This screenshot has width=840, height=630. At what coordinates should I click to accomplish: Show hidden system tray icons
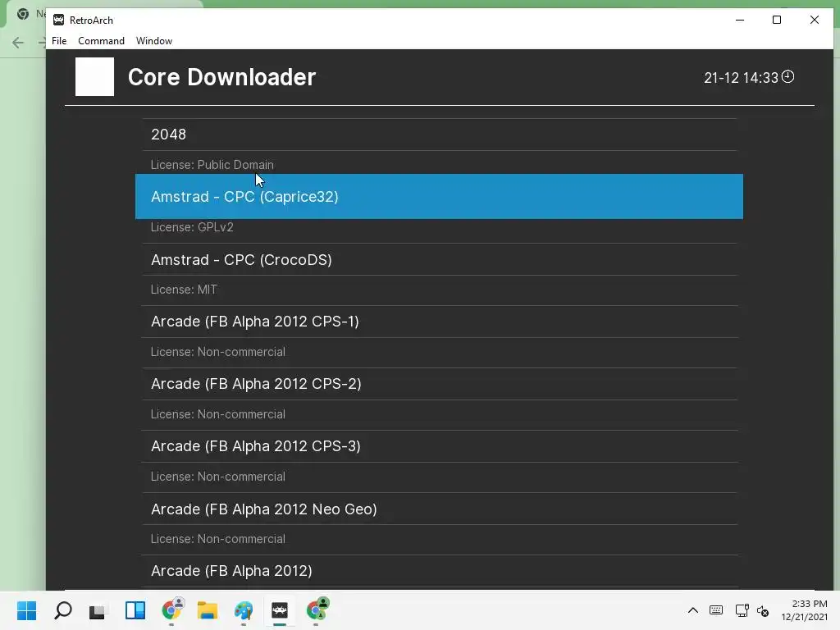tap(692, 610)
